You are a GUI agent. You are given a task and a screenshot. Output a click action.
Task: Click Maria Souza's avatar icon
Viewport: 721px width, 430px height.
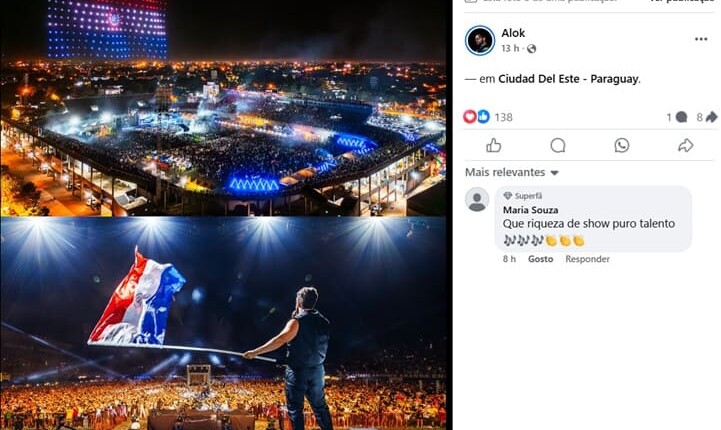478,200
